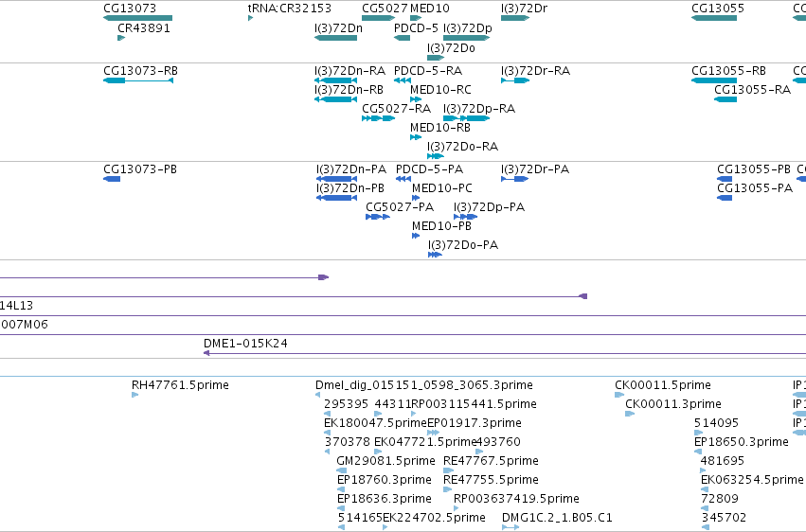Click the DME1-015K24 BAC clone line

click(505, 353)
